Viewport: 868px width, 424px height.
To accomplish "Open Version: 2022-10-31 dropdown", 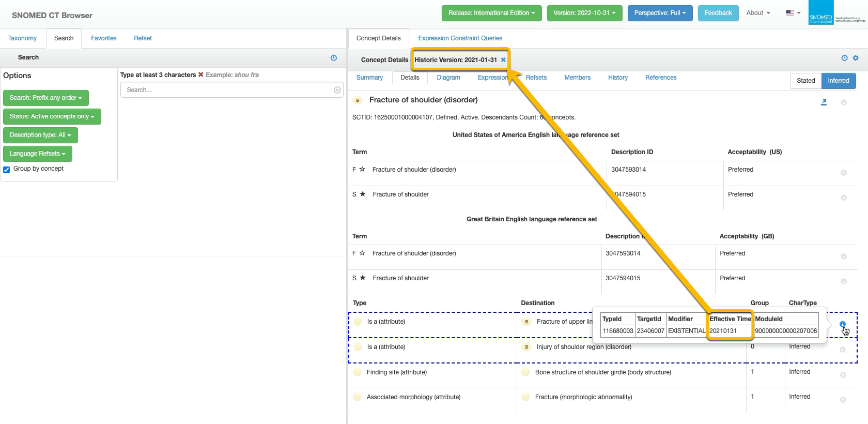I will coord(584,13).
